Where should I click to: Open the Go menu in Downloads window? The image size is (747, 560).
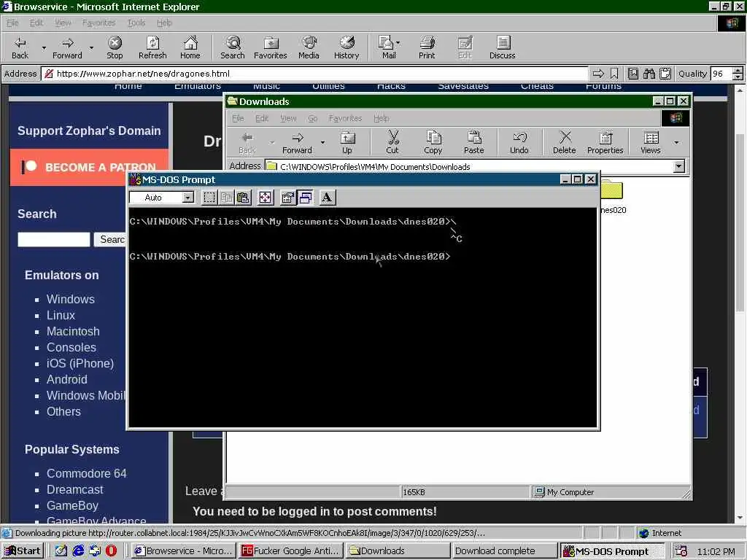click(x=312, y=118)
